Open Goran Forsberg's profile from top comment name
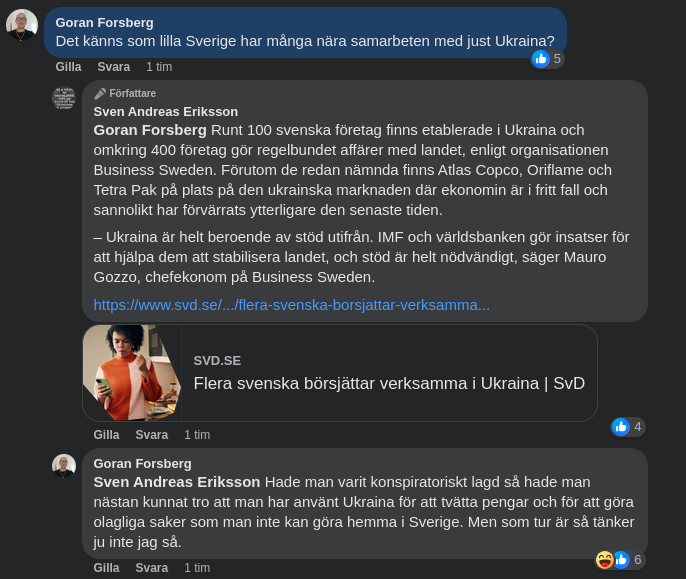 (x=102, y=22)
